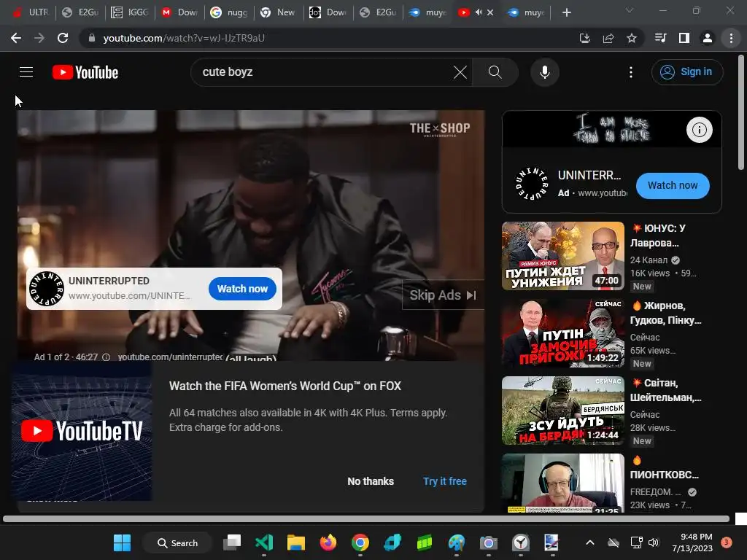Go back with the browser back arrow
The image size is (747, 560).
tap(16, 38)
